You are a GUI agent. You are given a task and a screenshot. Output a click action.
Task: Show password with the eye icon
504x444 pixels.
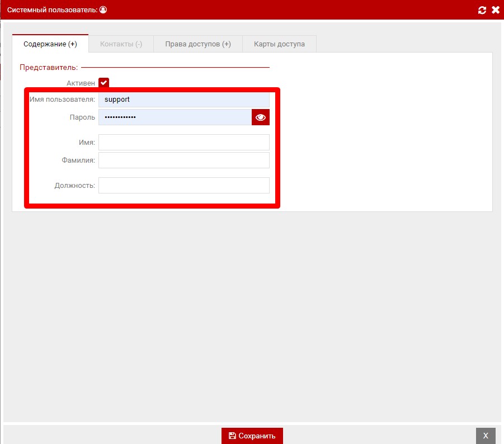(260, 117)
